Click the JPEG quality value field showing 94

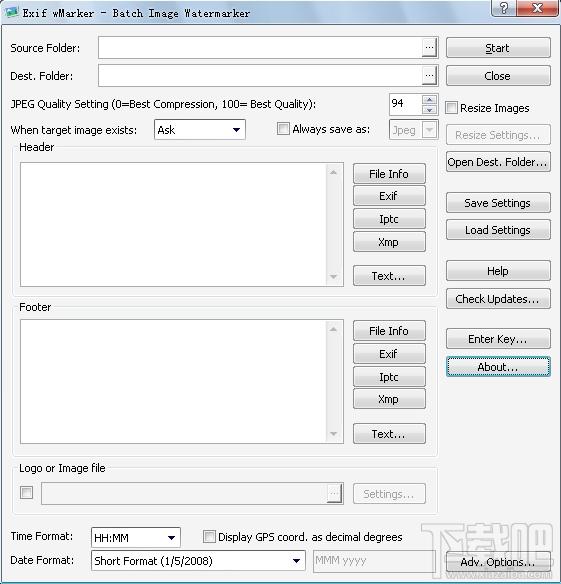click(405, 104)
